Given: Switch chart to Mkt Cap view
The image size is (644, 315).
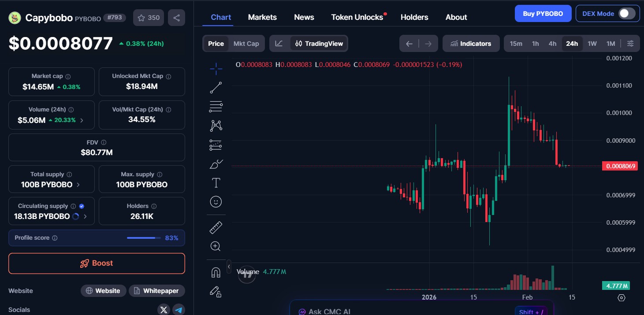Looking at the screenshot, I should click(x=246, y=43).
